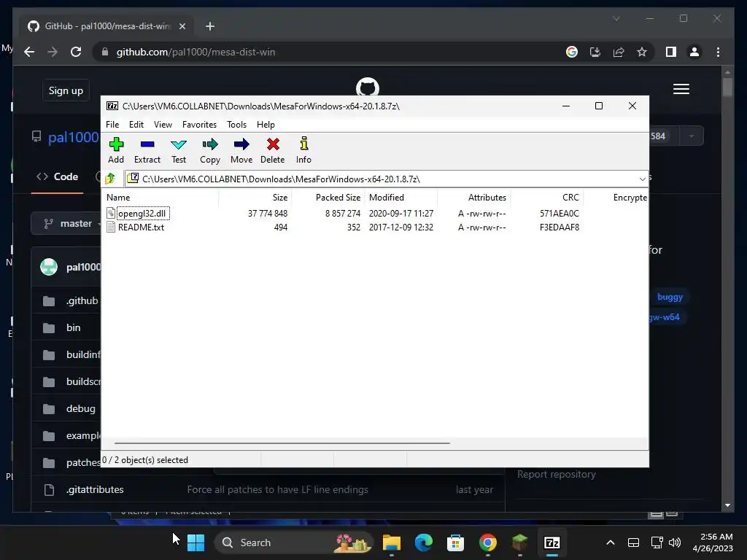Click Sign up on GitHub
The width and height of the screenshot is (747, 560).
coord(66,90)
